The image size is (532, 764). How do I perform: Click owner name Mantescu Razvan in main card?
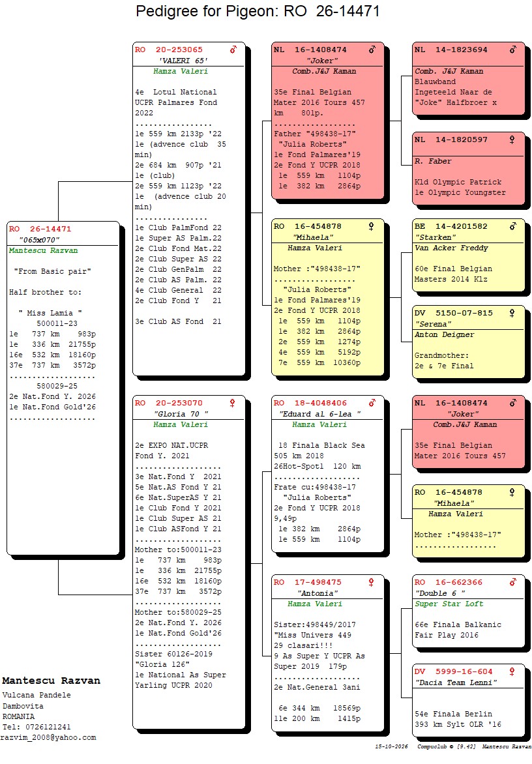(44, 250)
